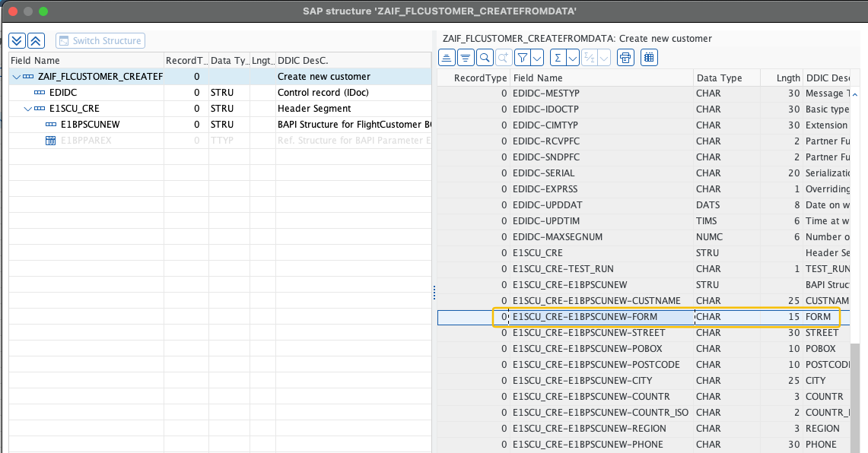Click the structure icon beside EDIDC
This screenshot has width=868, height=453.
(x=40, y=93)
